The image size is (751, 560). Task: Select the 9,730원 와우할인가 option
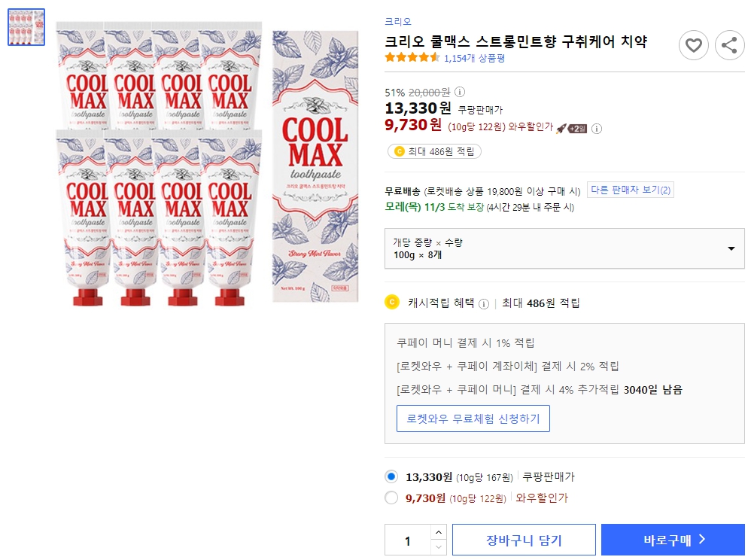tap(392, 498)
